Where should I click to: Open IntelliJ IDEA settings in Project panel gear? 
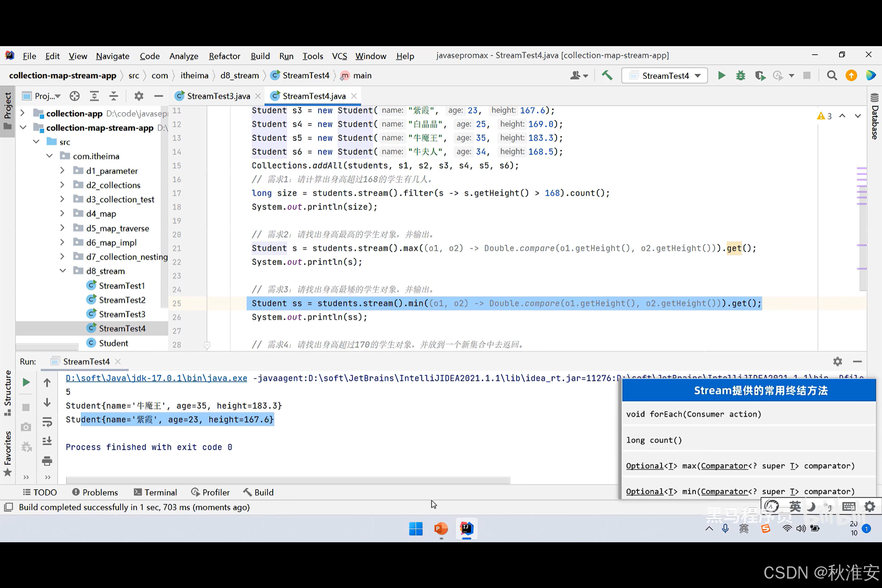click(138, 96)
